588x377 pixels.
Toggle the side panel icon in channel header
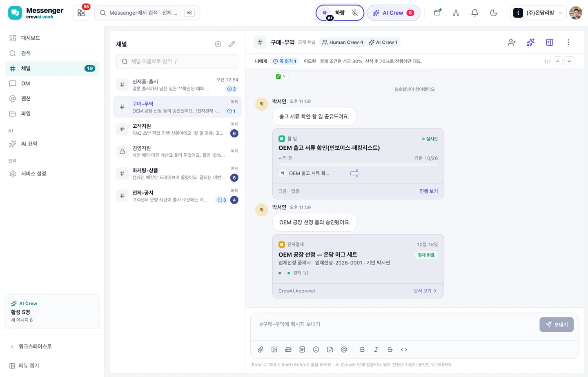[550, 42]
